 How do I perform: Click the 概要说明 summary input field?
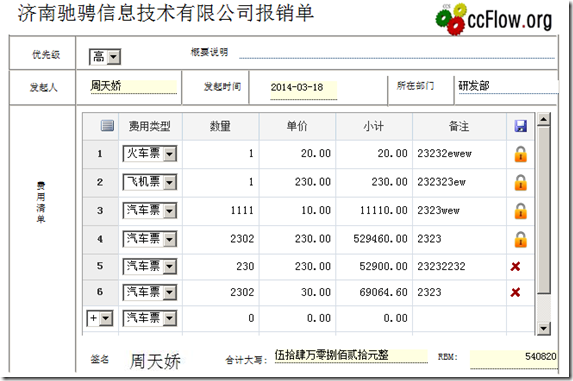(397, 53)
